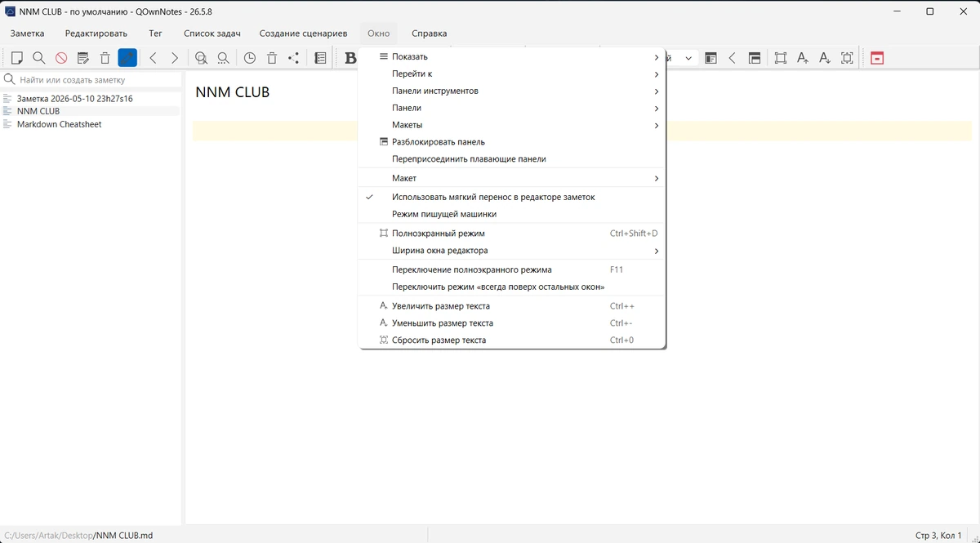The image size is (980, 543).
Task: Click the Полноэкранный режим frame icon in menu
Action: (384, 233)
